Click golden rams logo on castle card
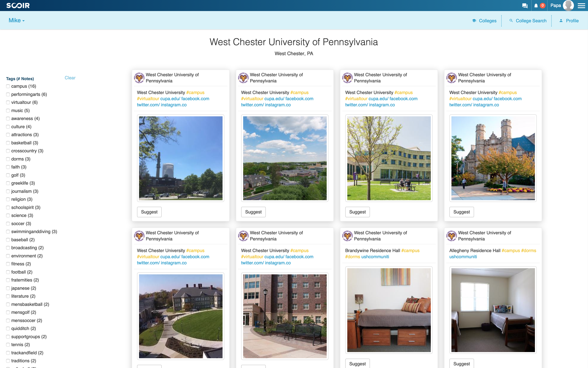 coord(451,78)
